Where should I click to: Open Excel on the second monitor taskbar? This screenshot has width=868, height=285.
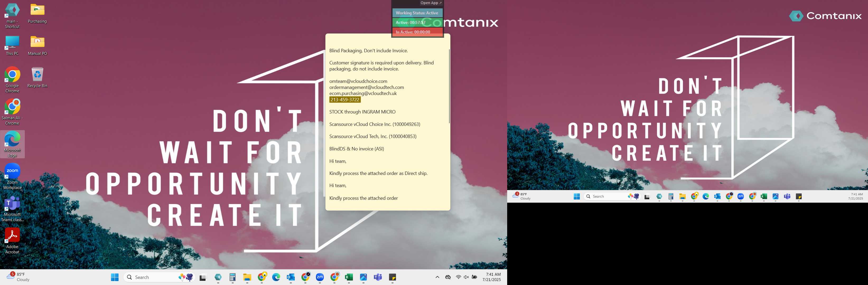764,197
